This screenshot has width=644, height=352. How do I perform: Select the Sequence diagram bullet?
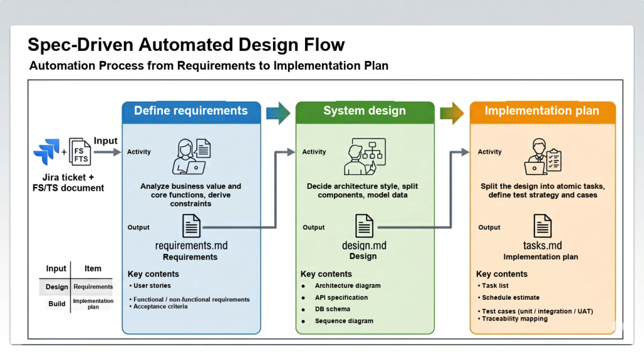[x=338, y=321]
